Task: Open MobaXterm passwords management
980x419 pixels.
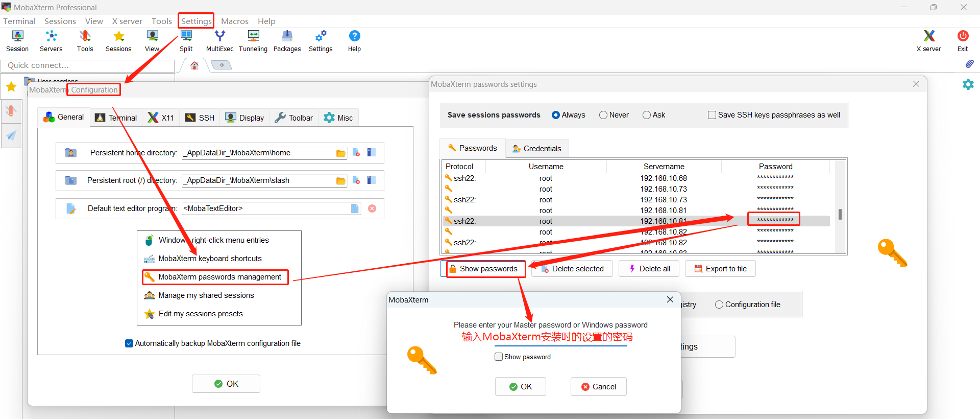Action: [215, 277]
